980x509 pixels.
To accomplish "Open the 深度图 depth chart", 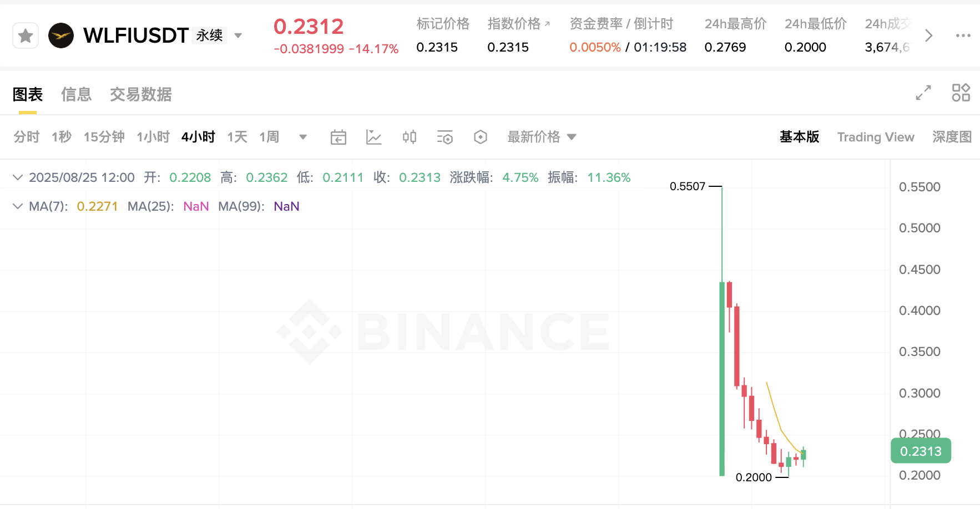I will 951,137.
